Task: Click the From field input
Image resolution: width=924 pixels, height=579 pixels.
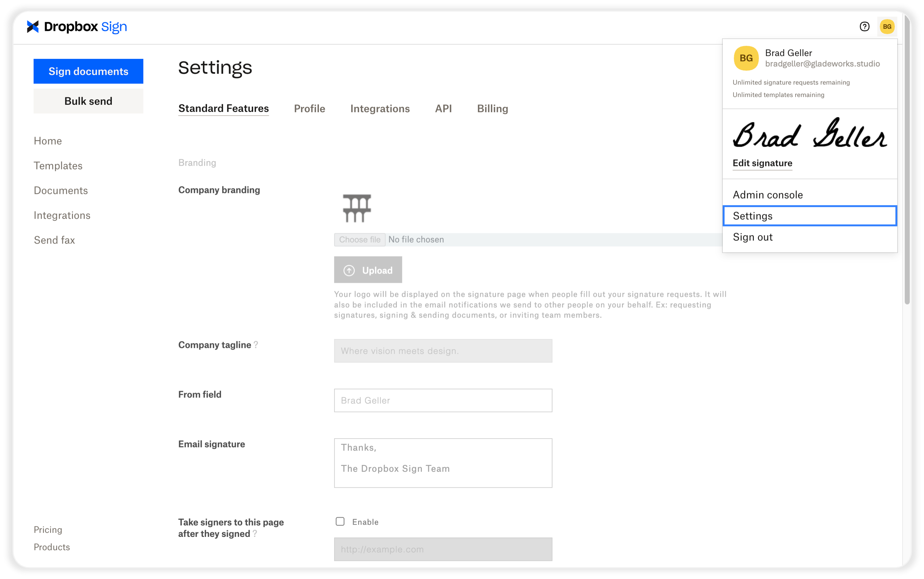Action: point(443,400)
